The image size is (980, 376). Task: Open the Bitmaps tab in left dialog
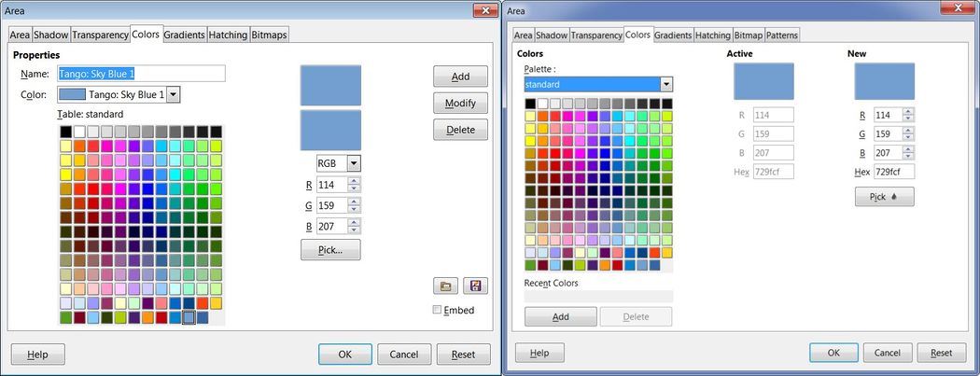point(270,35)
